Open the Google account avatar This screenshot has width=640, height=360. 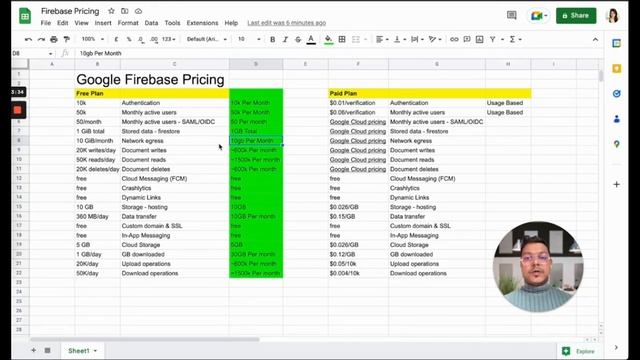click(613, 16)
